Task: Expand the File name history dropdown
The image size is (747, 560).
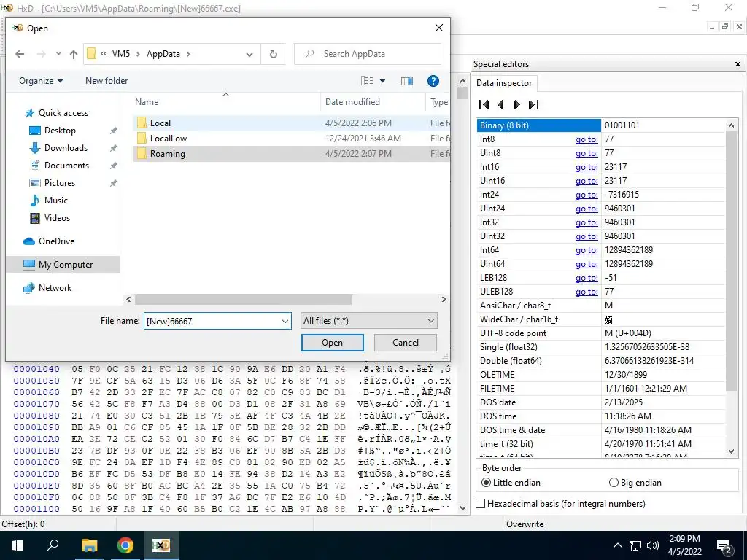Action: (x=285, y=321)
